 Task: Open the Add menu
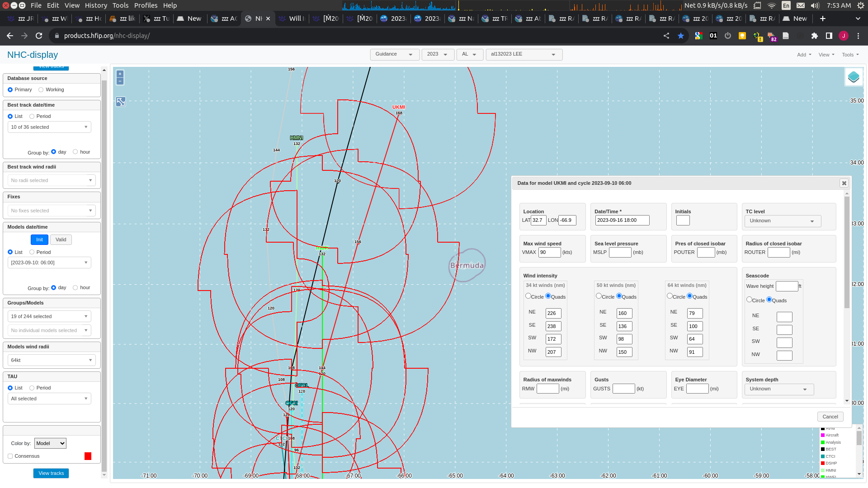click(804, 55)
